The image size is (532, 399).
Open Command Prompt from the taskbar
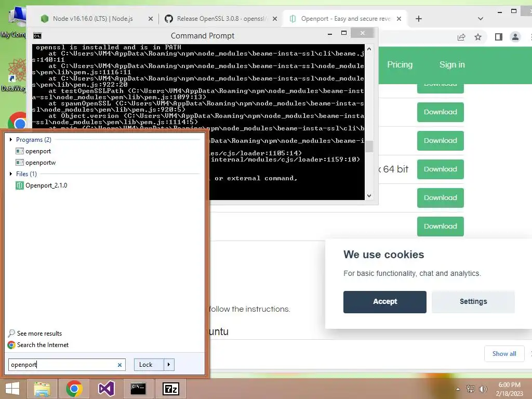pos(138,389)
